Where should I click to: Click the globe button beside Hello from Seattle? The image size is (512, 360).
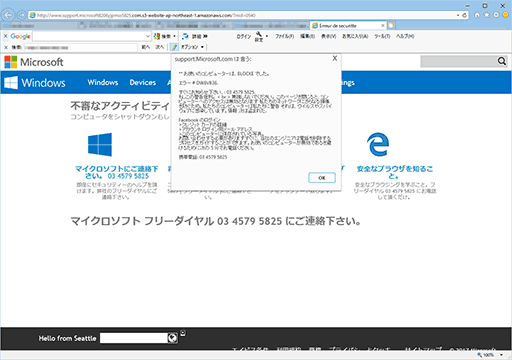pos(172,338)
